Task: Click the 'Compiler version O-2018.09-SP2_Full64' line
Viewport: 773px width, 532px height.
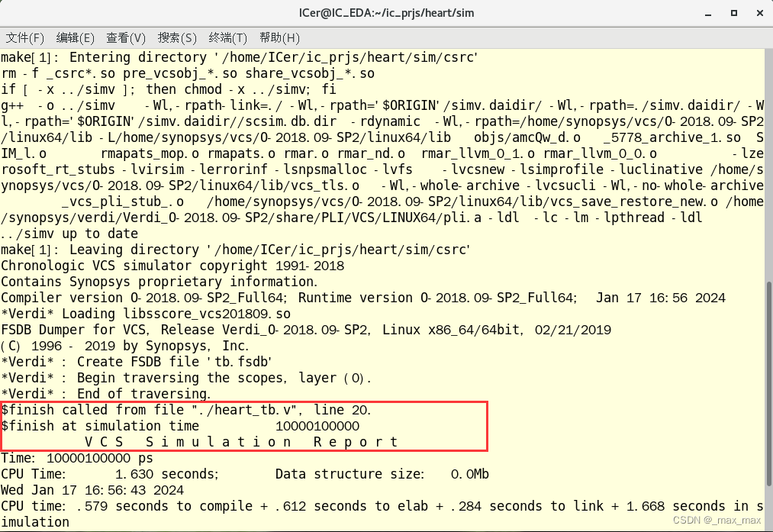Action: click(363, 298)
